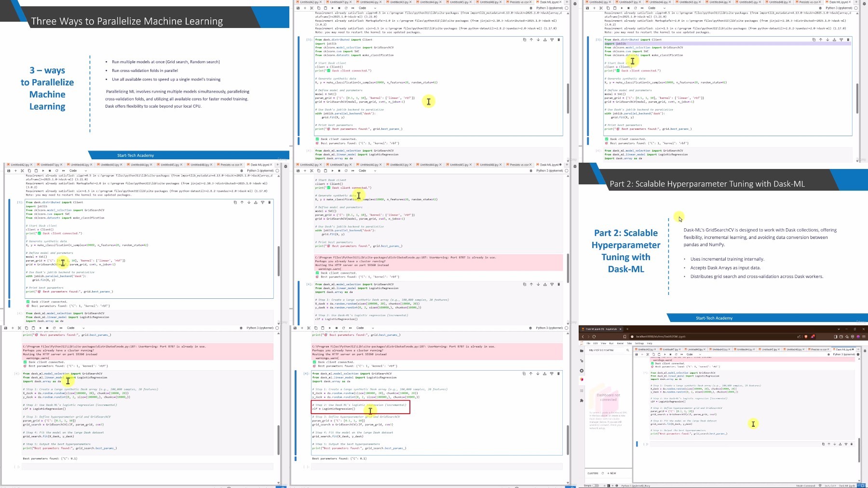This screenshot has width=868, height=488.
Task: Refresh the CLUSTERS list
Action: pyautogui.click(x=602, y=473)
